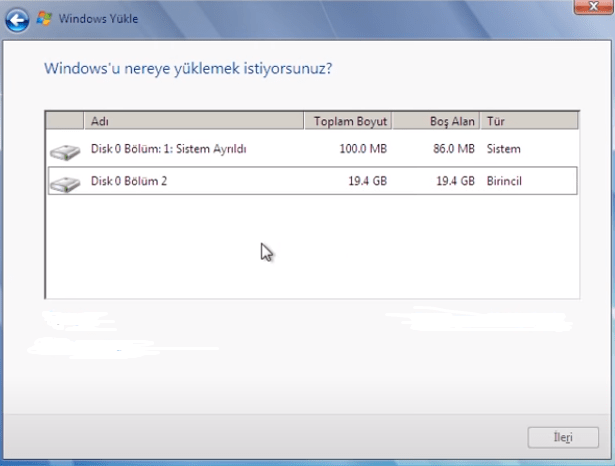Click the Birincil type cell

click(504, 181)
